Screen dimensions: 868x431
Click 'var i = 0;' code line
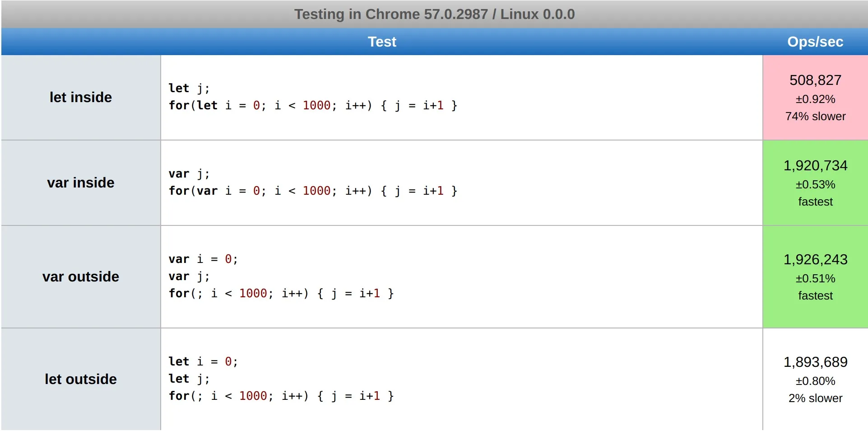click(203, 259)
